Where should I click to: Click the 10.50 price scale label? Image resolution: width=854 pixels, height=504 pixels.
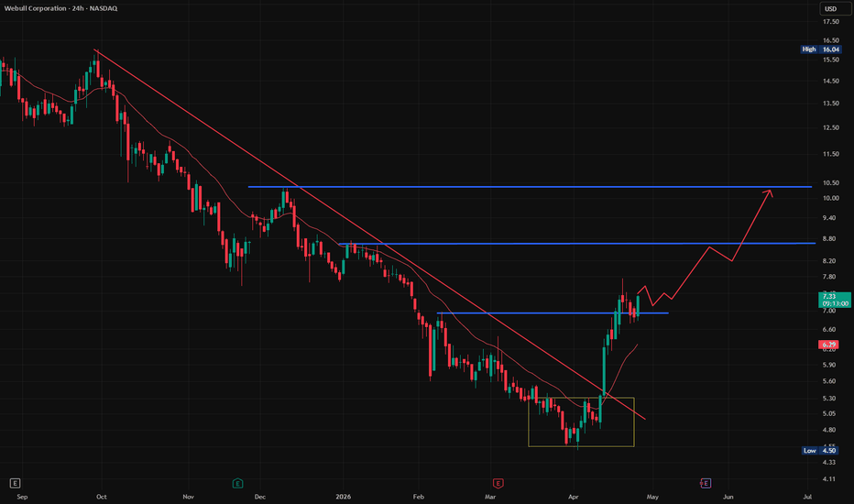830,183
